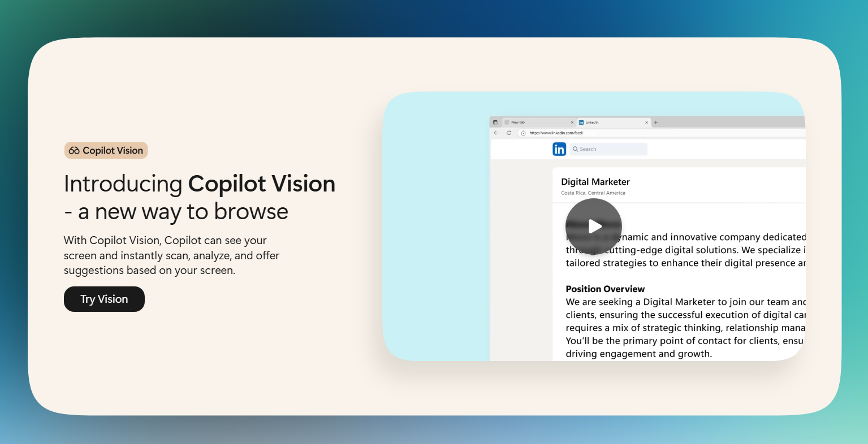Open the tab actions icon in browser
Screen dimensions: 868x444
(495, 123)
